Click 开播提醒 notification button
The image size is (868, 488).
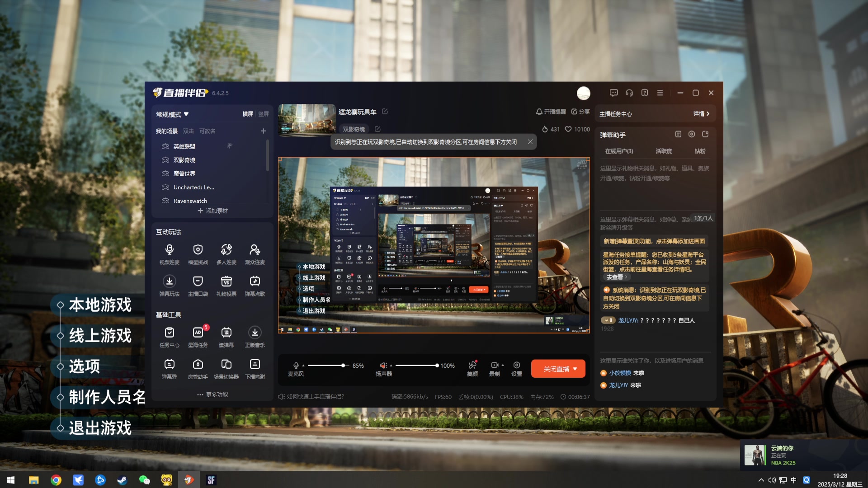click(551, 112)
